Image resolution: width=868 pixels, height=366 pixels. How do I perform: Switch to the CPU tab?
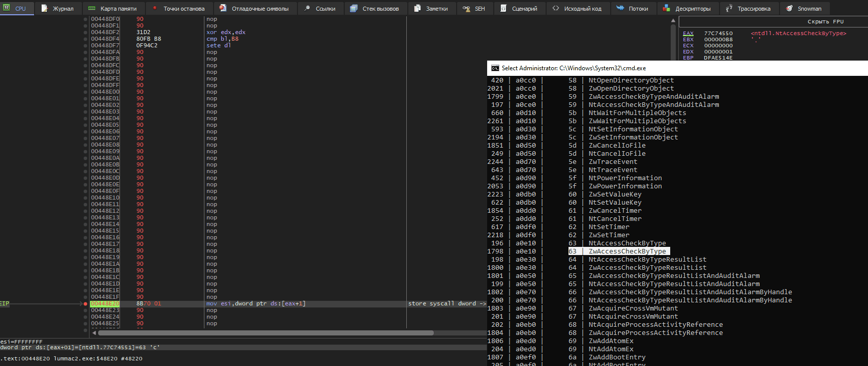(17, 8)
